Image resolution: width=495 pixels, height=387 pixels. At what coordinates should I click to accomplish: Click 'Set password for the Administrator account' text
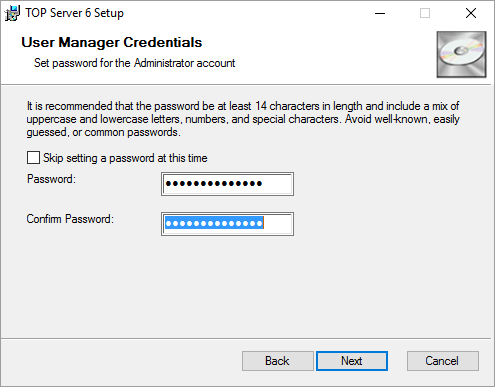click(134, 63)
